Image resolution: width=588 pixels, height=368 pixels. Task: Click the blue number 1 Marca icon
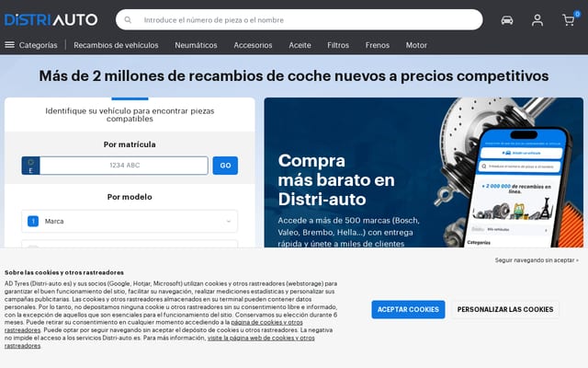[33, 221]
